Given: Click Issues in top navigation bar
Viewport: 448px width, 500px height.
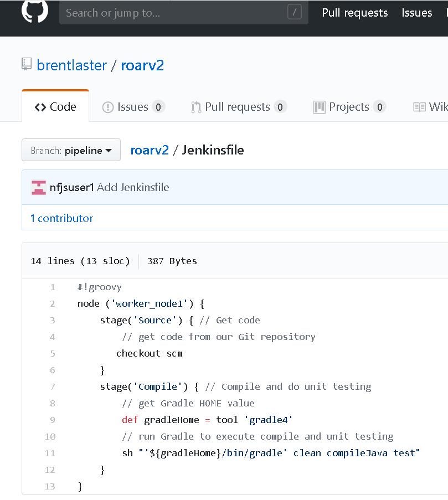Looking at the screenshot, I should 416,13.
